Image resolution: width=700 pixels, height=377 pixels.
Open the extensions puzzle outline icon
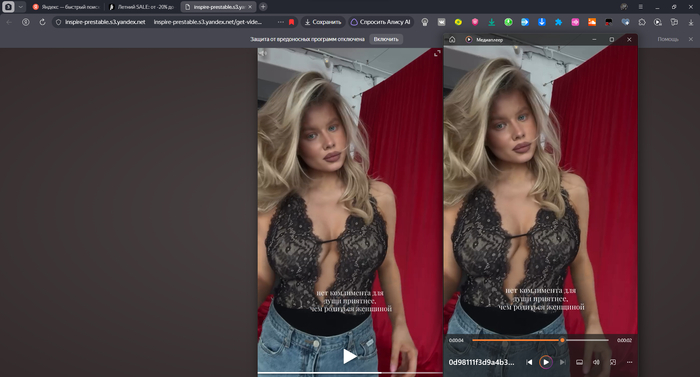point(642,22)
